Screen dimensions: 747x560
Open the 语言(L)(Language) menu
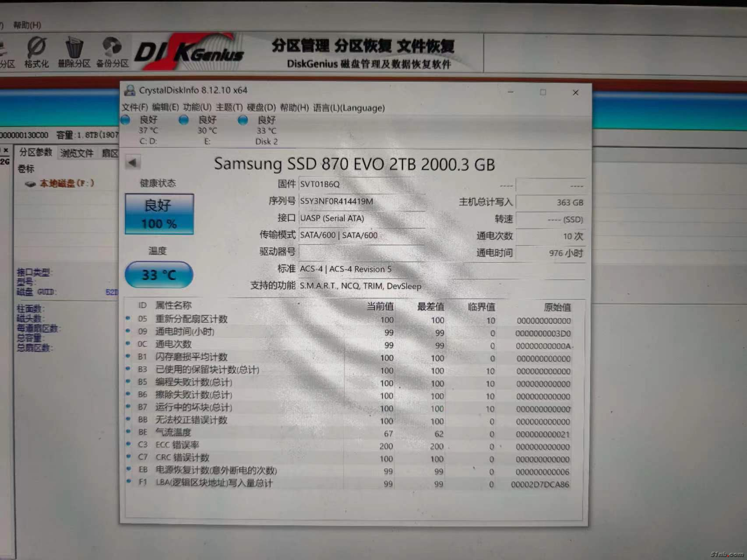(x=349, y=108)
